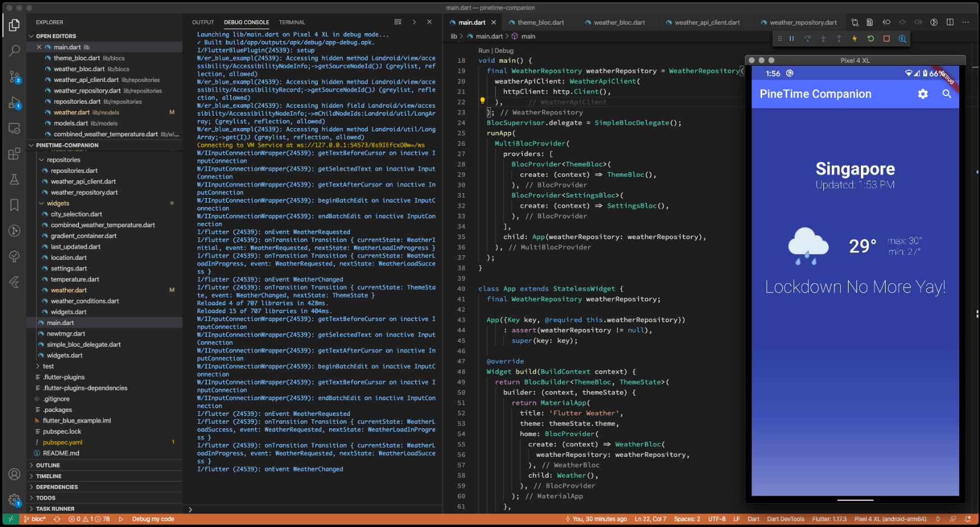Switch to the TERMINAL tab
This screenshot has height=527, width=980.
point(292,22)
